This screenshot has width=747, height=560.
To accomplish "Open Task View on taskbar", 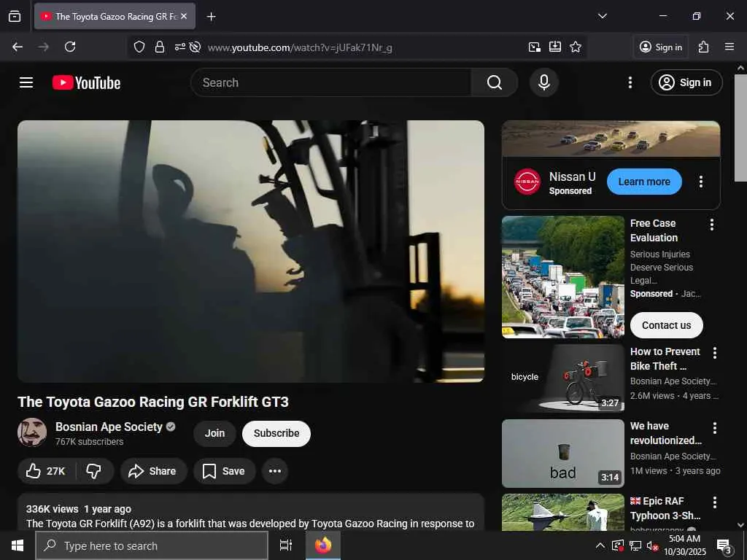I will click(285, 545).
